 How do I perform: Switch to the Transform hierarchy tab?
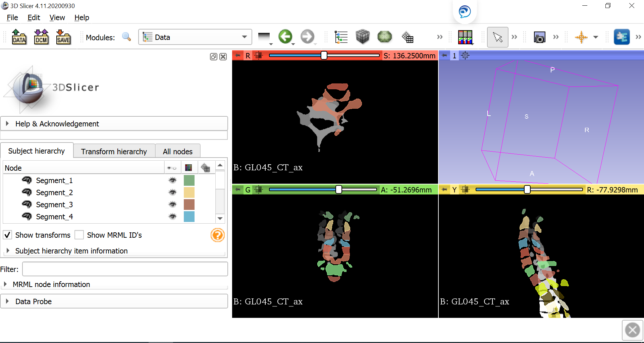(114, 151)
